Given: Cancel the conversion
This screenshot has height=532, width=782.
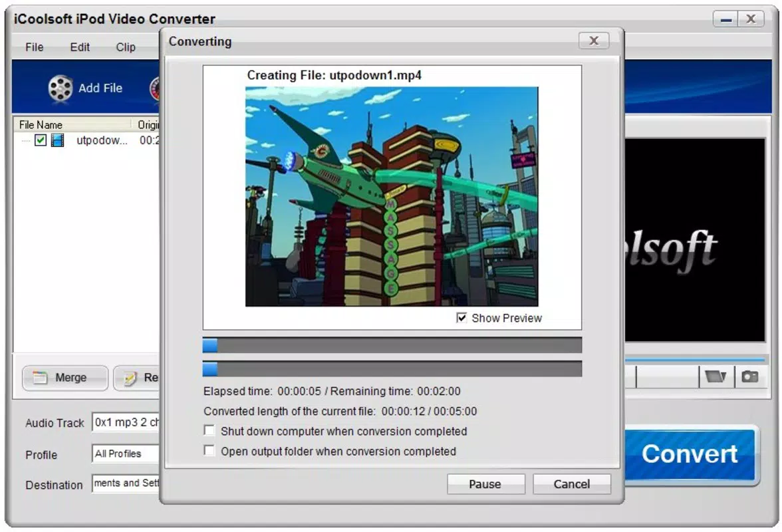Looking at the screenshot, I should [572, 483].
